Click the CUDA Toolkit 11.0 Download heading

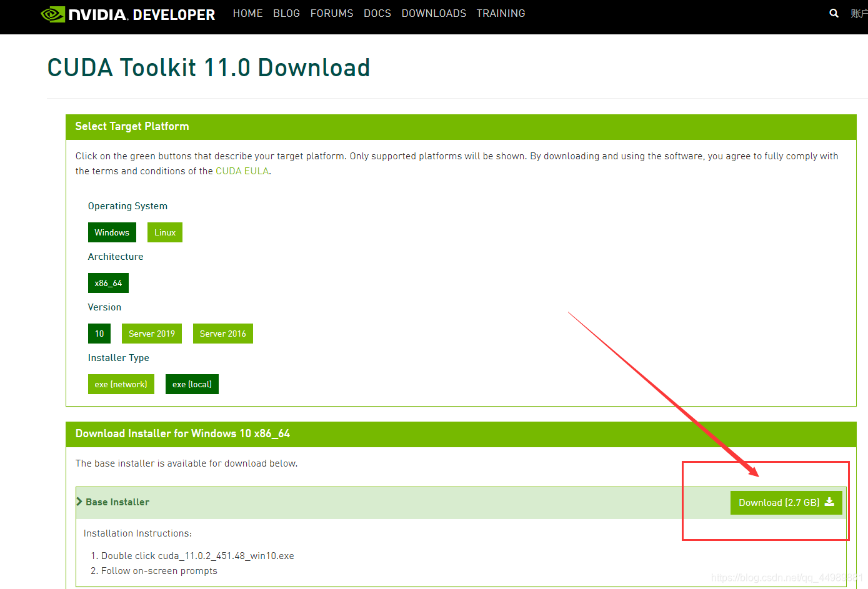(x=209, y=67)
